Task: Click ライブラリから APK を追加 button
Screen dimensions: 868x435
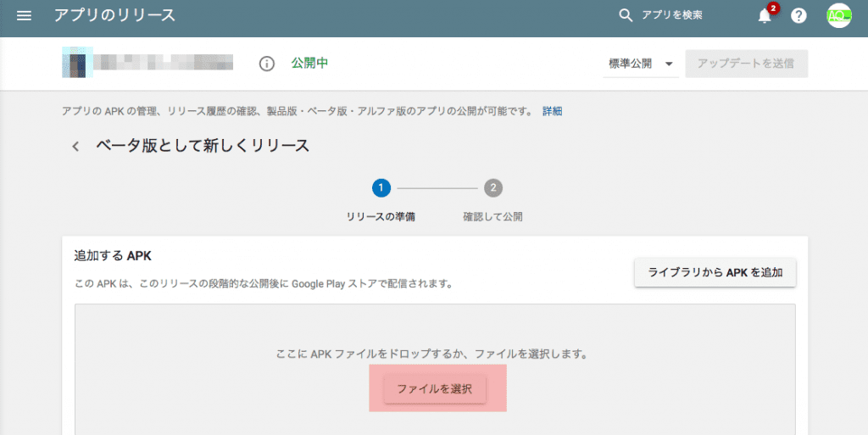Action: tap(715, 272)
